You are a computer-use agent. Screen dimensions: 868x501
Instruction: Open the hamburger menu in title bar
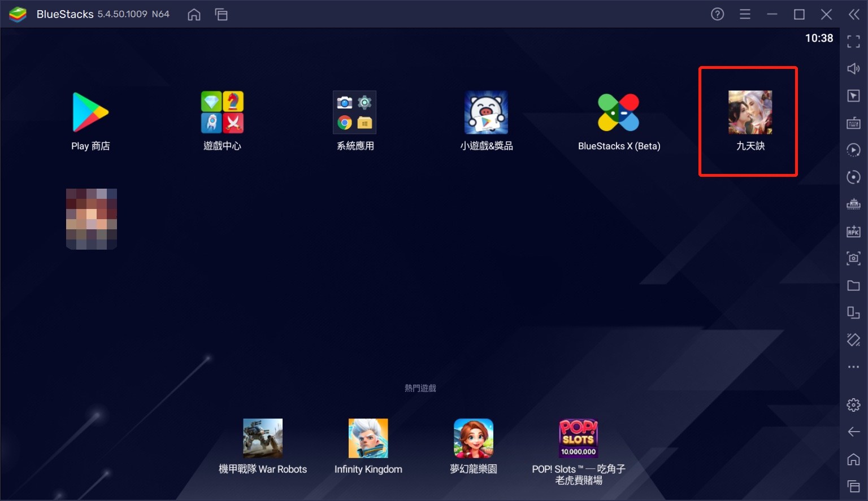(745, 14)
